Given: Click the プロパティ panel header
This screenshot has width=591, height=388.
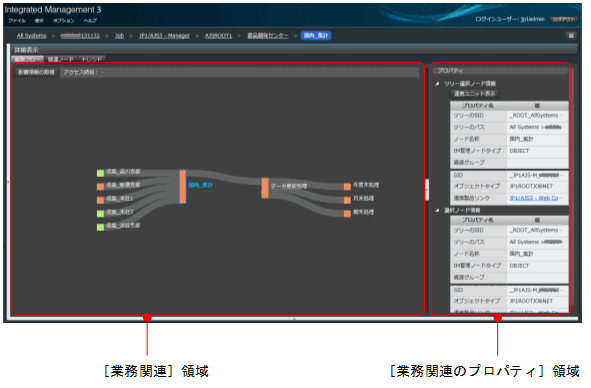Looking at the screenshot, I should click(500, 71).
